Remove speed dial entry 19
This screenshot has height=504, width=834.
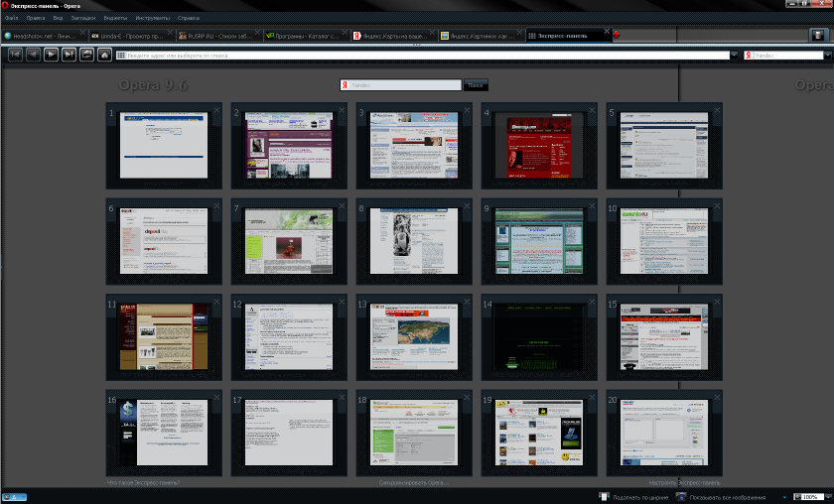tap(592, 397)
